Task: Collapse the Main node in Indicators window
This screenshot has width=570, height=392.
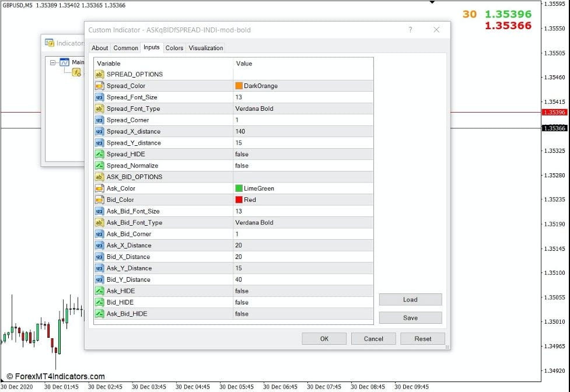Action: coord(53,62)
